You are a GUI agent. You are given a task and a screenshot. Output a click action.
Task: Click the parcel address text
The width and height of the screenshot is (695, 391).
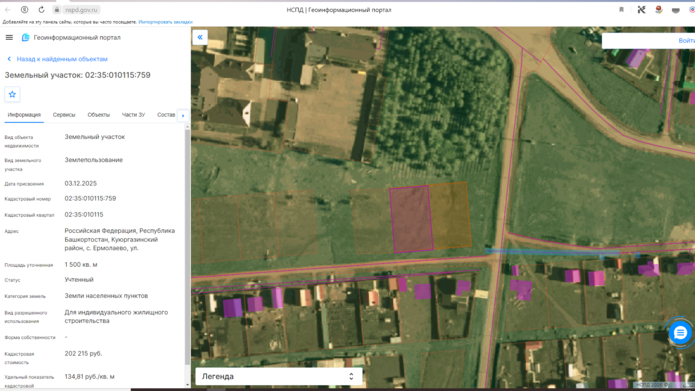tap(120, 239)
